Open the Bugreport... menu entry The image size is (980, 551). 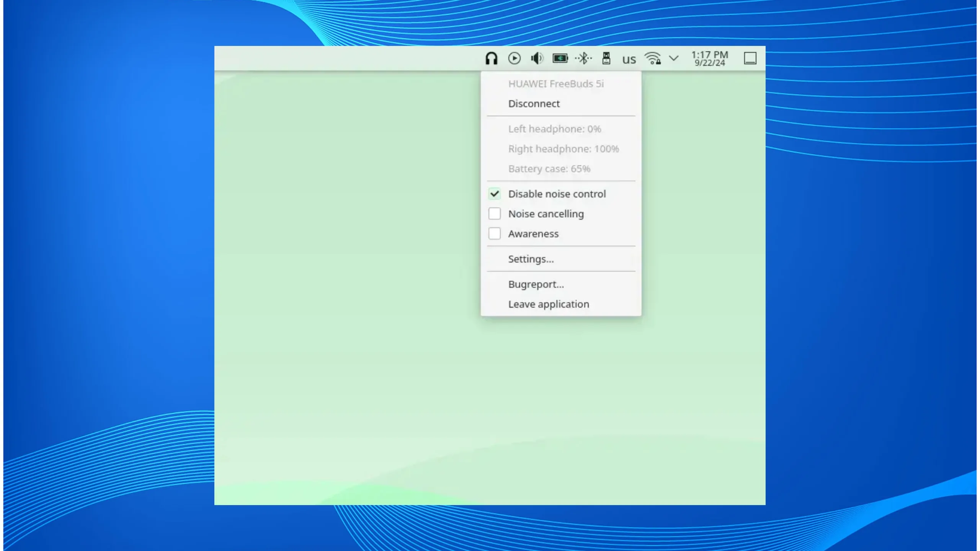pos(561,284)
